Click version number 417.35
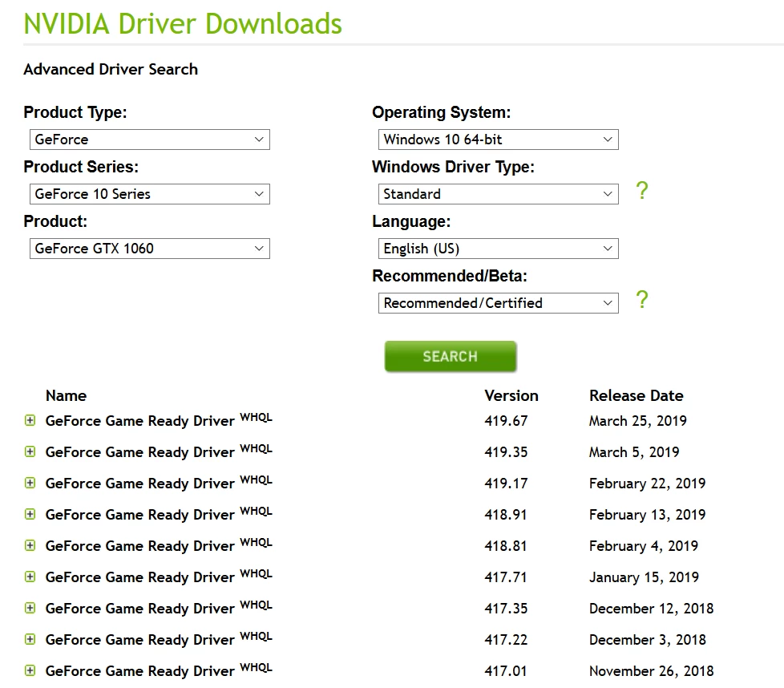The image size is (784, 688). point(506,609)
